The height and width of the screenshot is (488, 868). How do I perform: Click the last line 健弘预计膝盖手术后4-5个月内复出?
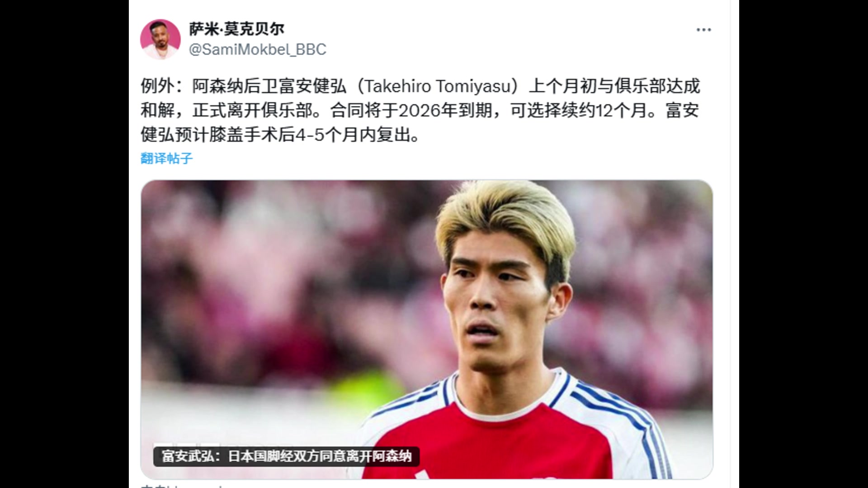pyautogui.click(x=280, y=135)
